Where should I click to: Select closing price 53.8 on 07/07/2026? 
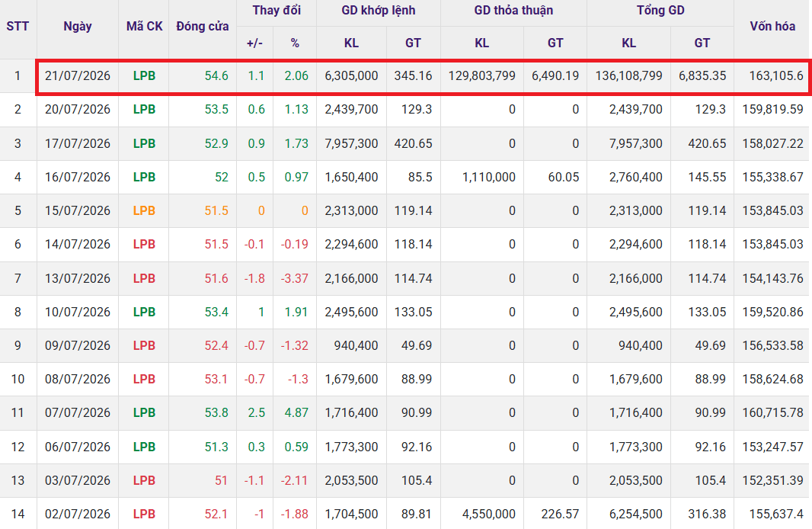(x=216, y=412)
